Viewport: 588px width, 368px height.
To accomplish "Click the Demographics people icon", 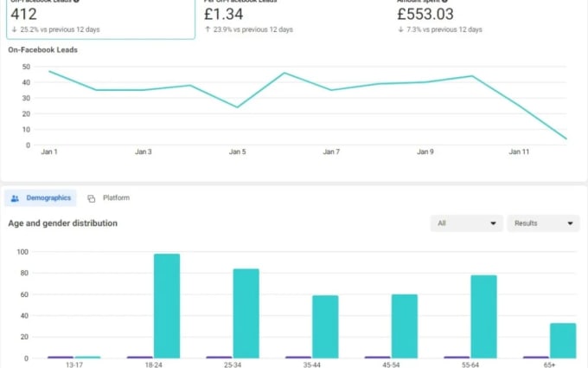I will coord(16,198).
